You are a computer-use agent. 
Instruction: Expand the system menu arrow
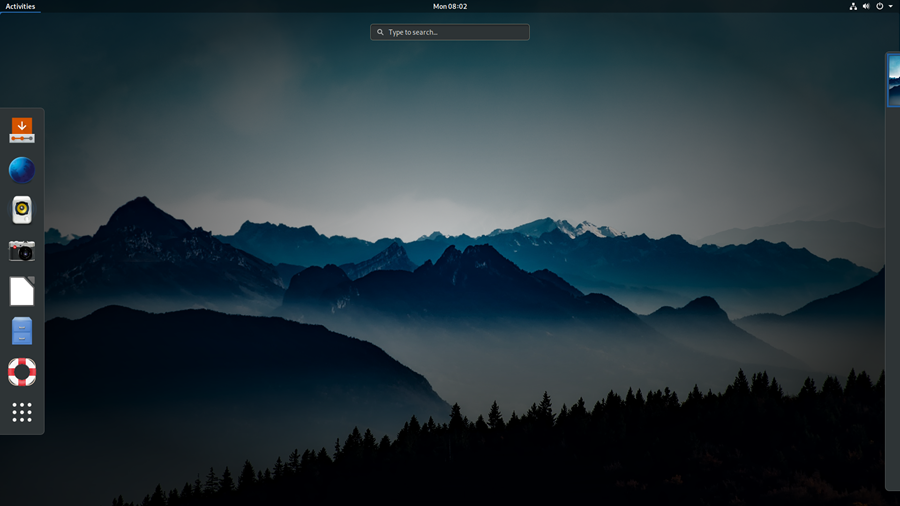point(891,6)
